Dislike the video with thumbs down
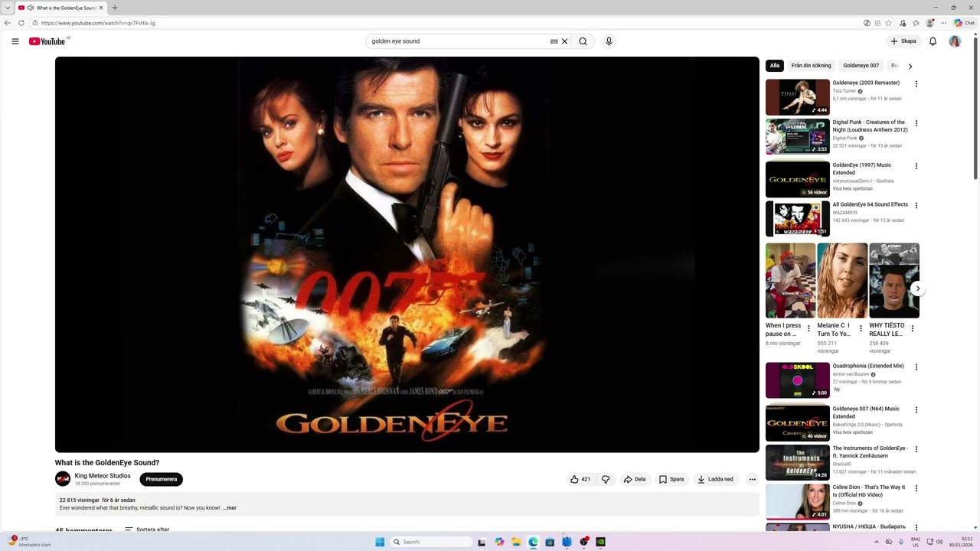Viewport: 980px width, 551px height. [606, 479]
